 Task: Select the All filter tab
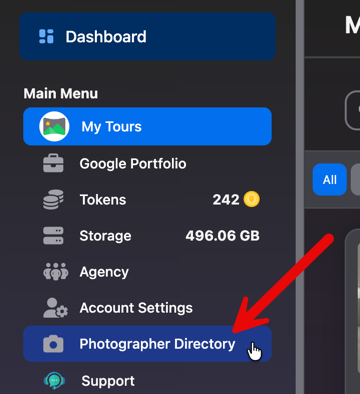click(330, 180)
